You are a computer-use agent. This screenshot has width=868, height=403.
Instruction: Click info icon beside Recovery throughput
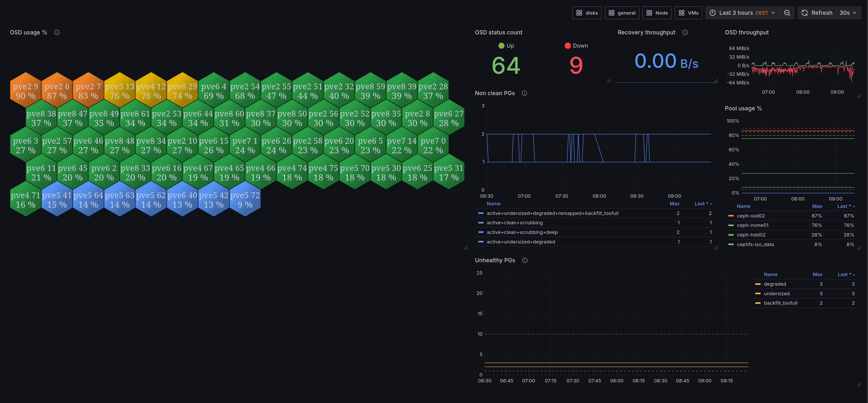(x=685, y=32)
